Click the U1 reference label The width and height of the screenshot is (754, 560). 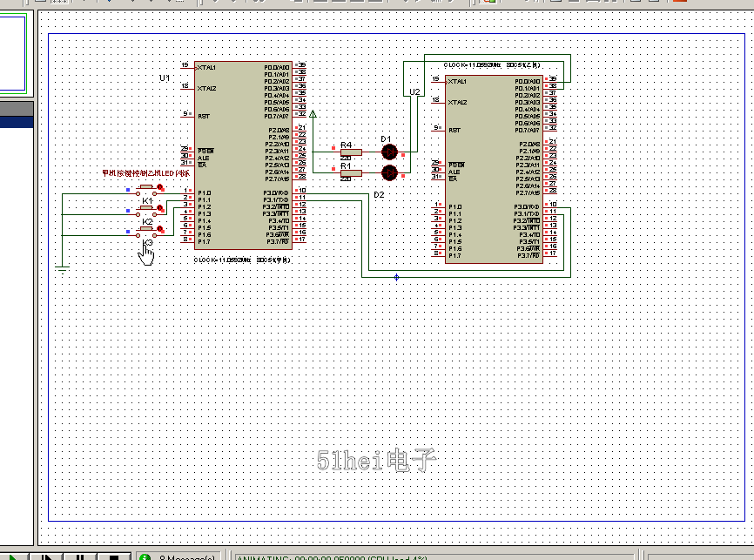click(x=165, y=78)
